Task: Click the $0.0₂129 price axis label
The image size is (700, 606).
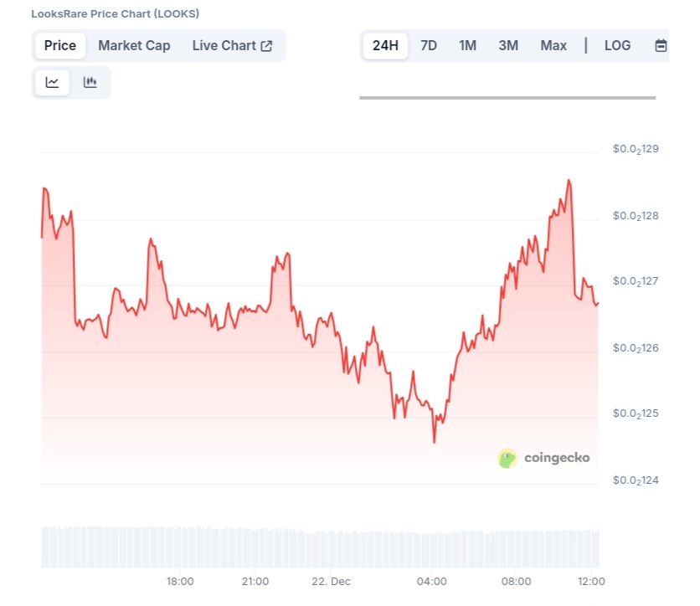Action: (x=636, y=149)
